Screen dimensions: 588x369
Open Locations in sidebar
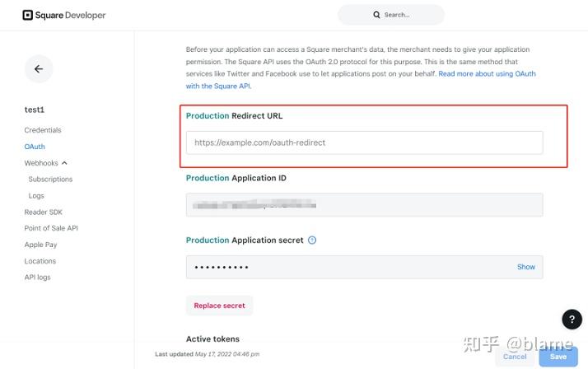coord(40,261)
